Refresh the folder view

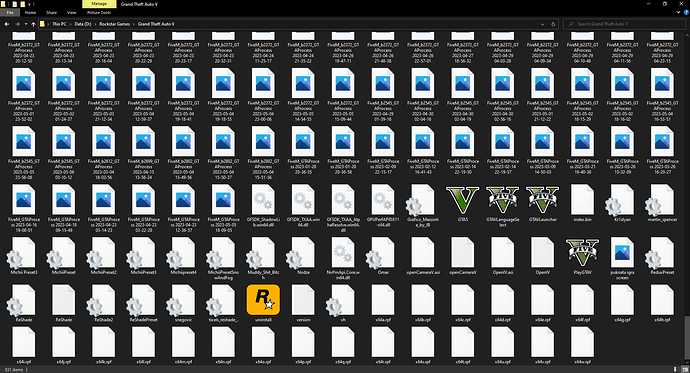pos(553,24)
